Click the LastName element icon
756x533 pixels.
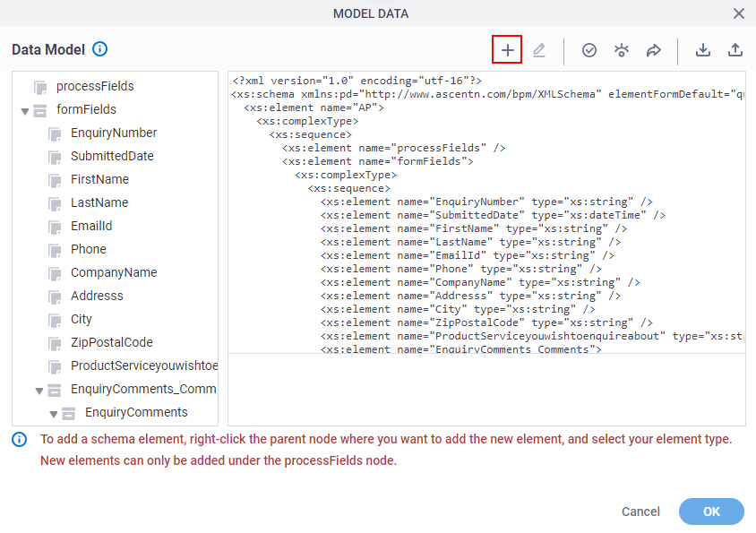coord(55,204)
